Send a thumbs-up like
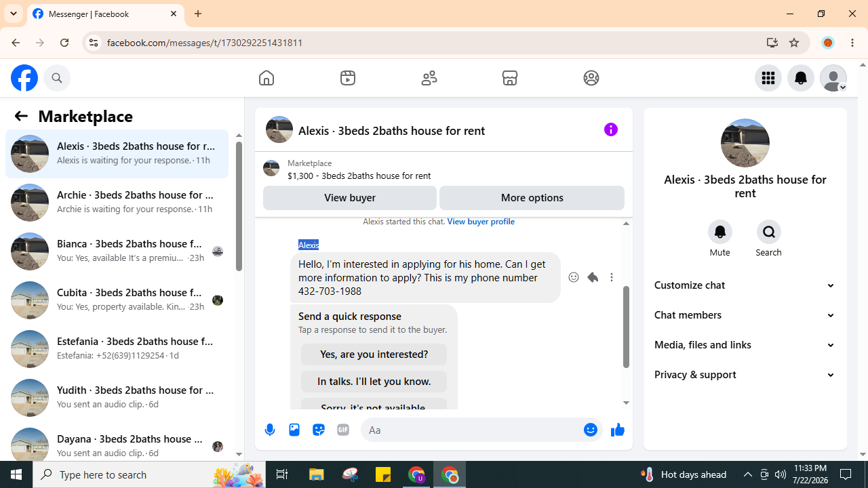868x488 pixels. tap(617, 430)
